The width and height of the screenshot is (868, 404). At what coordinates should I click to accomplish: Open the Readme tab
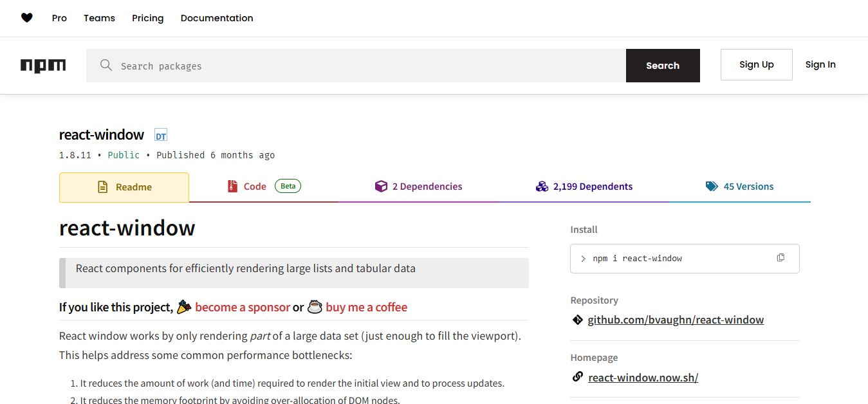pos(124,187)
